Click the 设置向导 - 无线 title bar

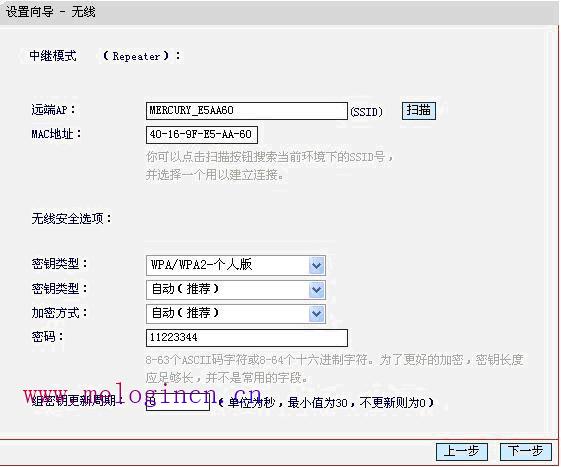tap(279, 12)
